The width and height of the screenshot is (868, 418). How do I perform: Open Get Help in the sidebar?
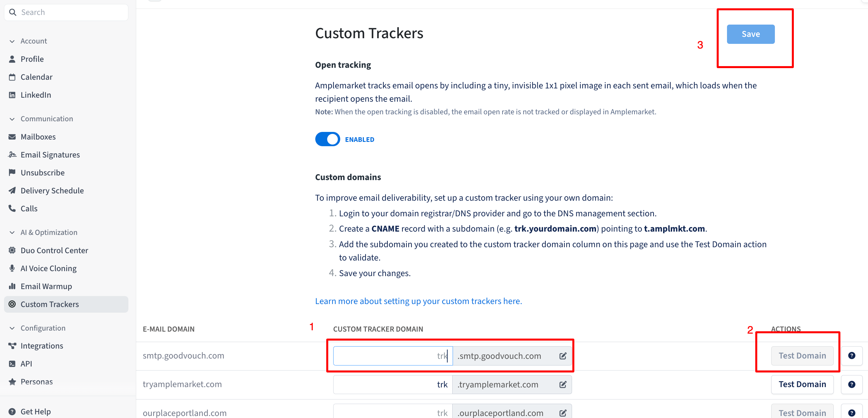[35, 411]
